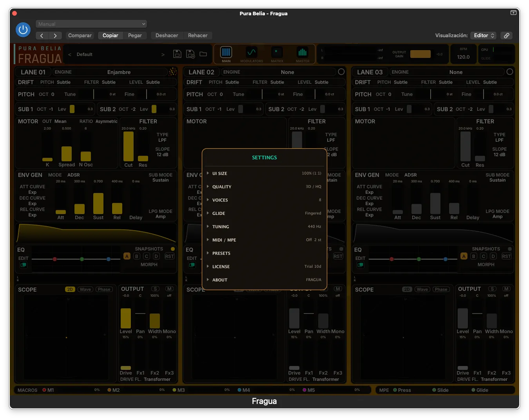
Task: Click the green EQ band node in Lane 01
Action: [x=82, y=259]
